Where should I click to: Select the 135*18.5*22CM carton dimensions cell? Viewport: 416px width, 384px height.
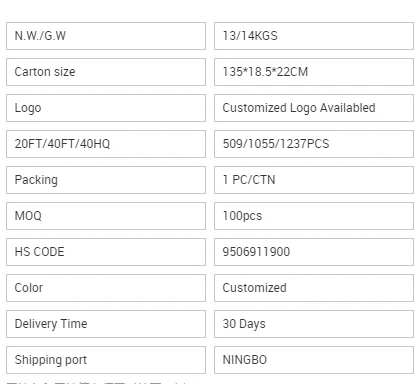pos(314,72)
